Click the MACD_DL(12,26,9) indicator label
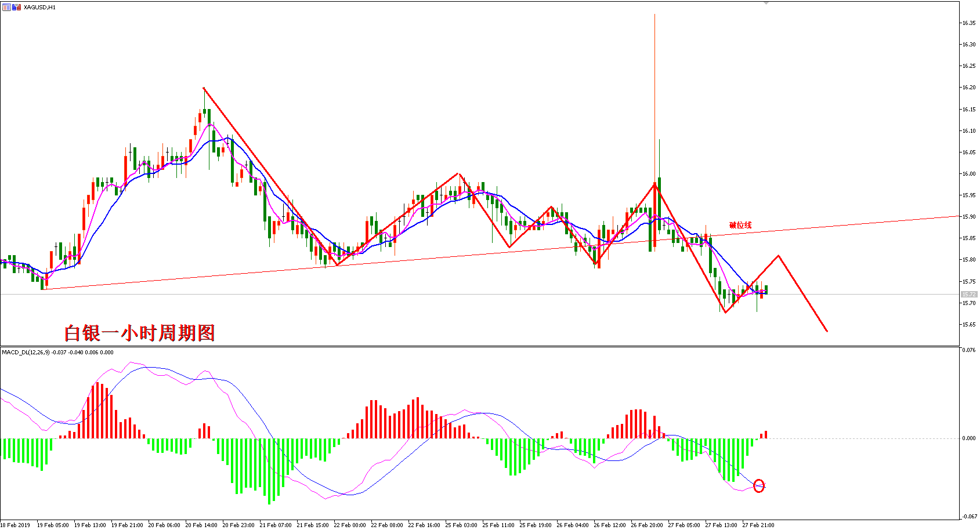The width and height of the screenshot is (980, 530). click(57, 352)
